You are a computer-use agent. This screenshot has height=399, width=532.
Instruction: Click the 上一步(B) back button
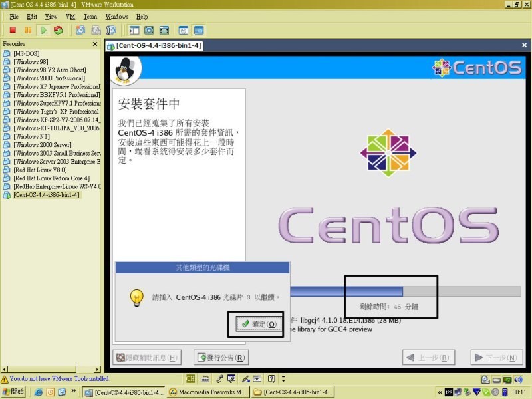pos(428,358)
